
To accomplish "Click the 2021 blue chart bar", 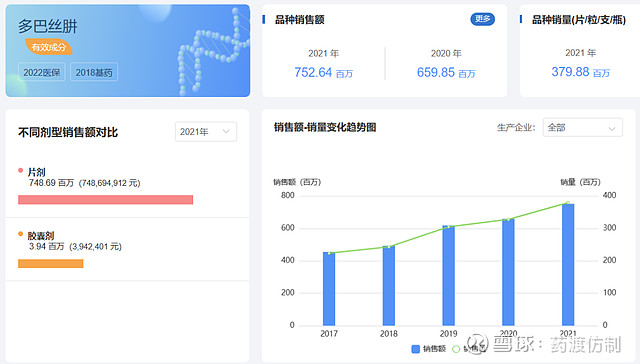I will [x=568, y=264].
